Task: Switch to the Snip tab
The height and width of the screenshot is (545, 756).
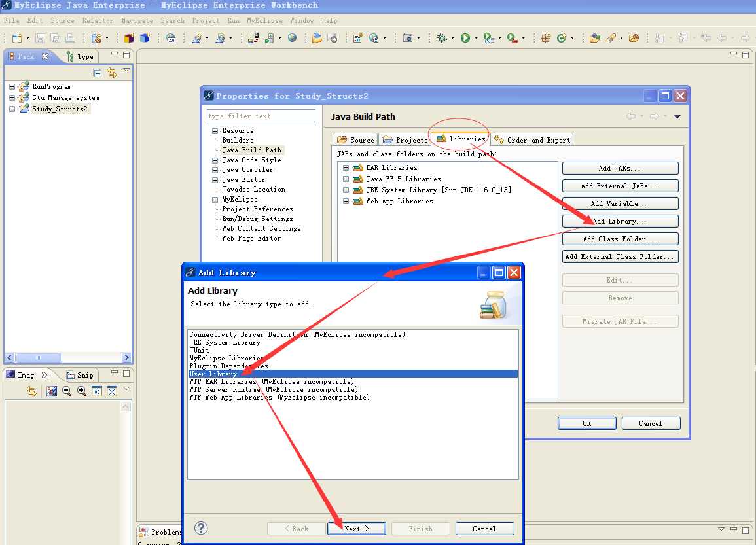Action: point(80,375)
